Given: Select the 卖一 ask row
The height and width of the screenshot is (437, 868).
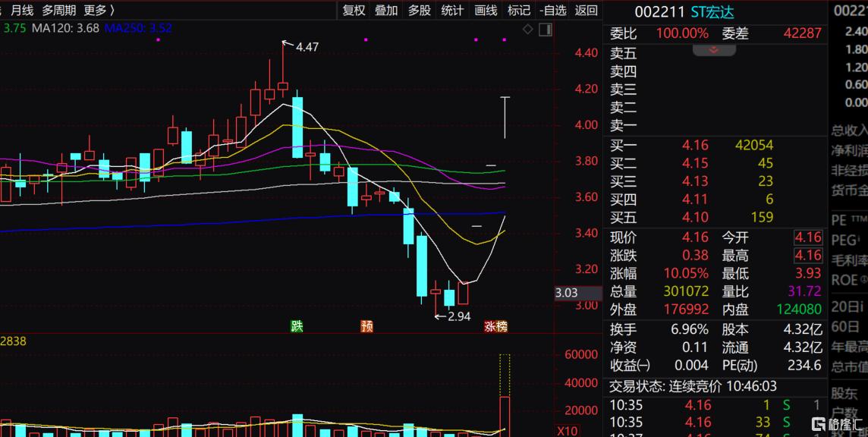Looking at the screenshot, I should point(715,126).
